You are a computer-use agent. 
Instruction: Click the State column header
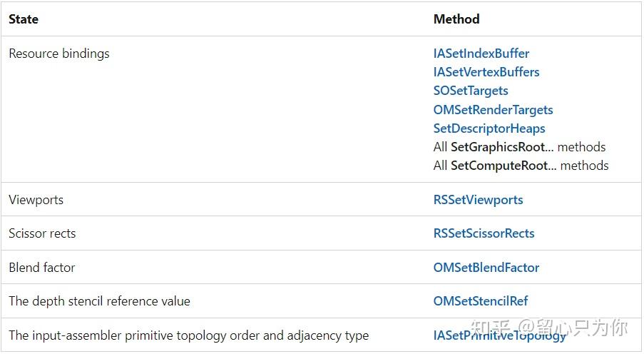coord(24,19)
